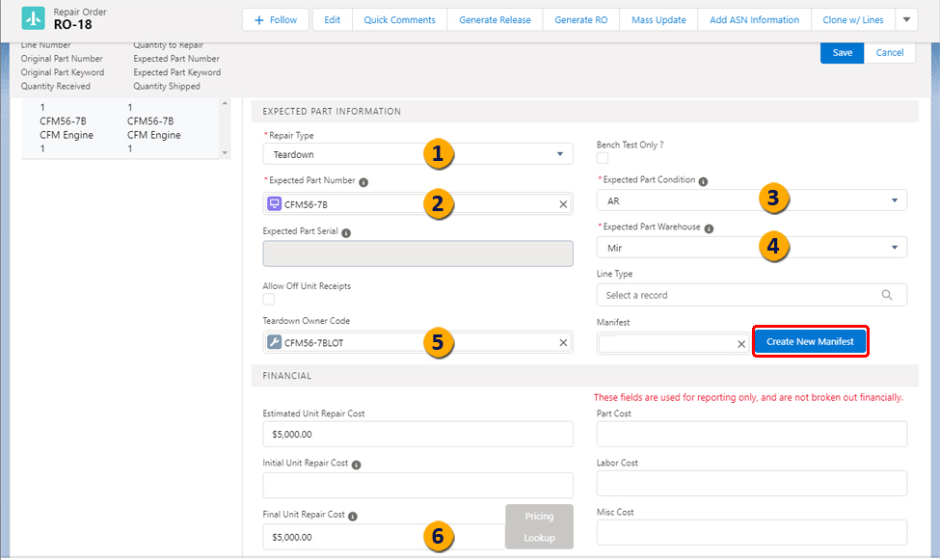Click Generate Release in the action bar
The width and height of the screenshot is (940, 560).
point(495,19)
